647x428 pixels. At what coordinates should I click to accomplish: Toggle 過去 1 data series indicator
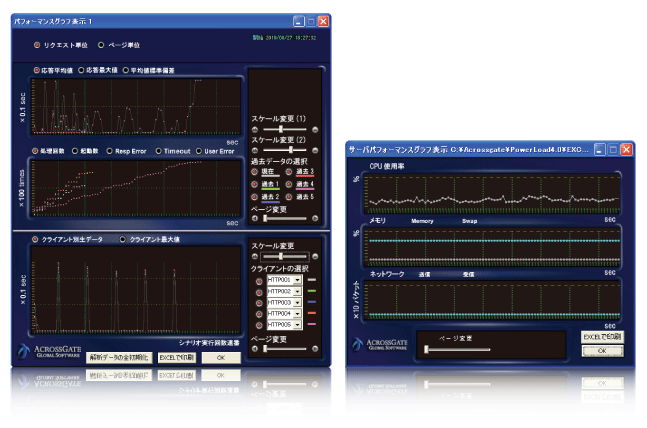255,184
